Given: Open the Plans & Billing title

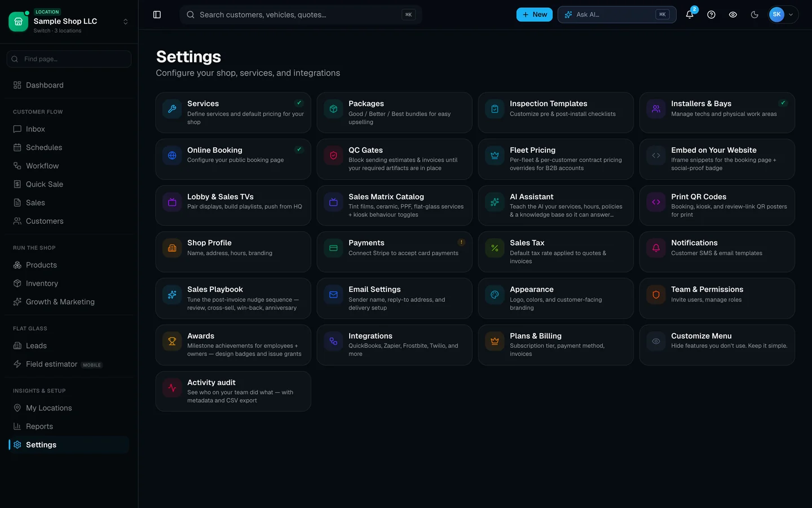Looking at the screenshot, I should [536, 336].
